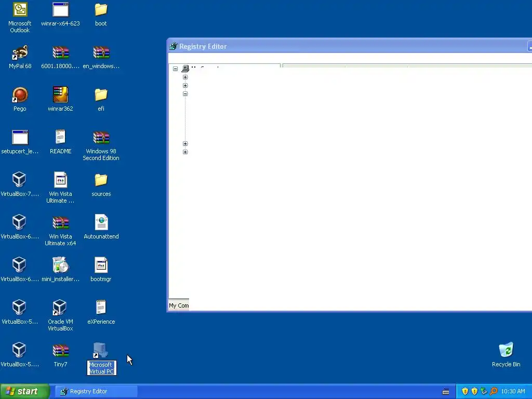The image size is (532, 399).
Task: Click the 10:30 AM system clock
Action: pos(513,392)
